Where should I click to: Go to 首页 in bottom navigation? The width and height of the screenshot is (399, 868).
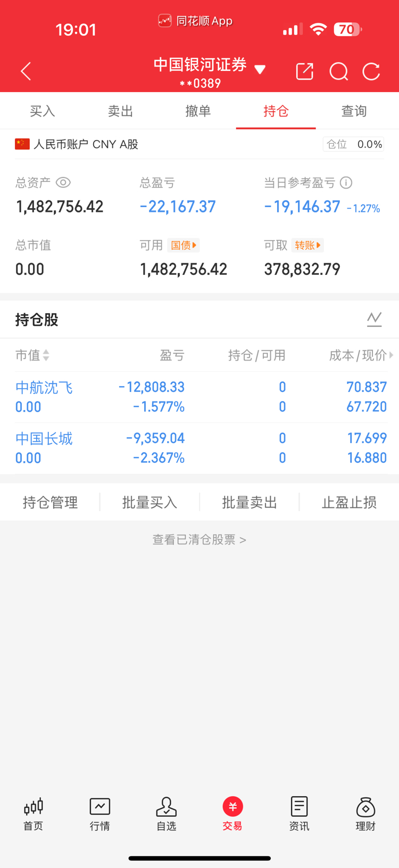point(33,814)
